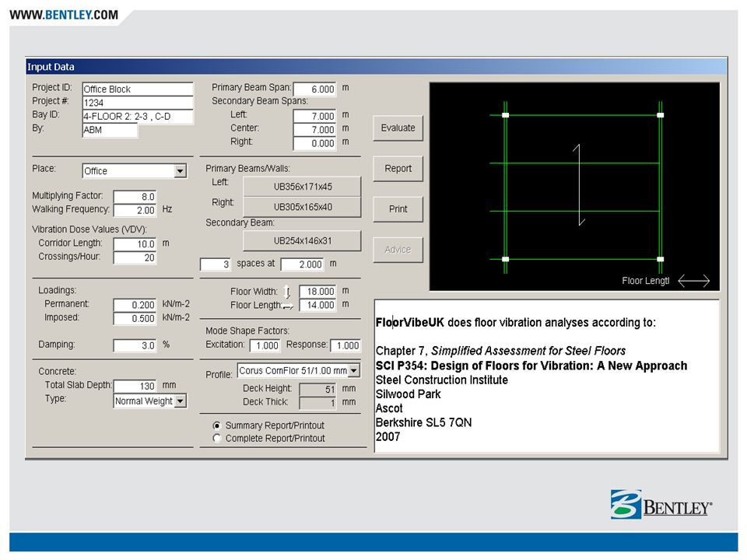The width and height of the screenshot is (747, 560).
Task: Click the 'Secondary Beam Spans:' label
Action: pos(260,101)
